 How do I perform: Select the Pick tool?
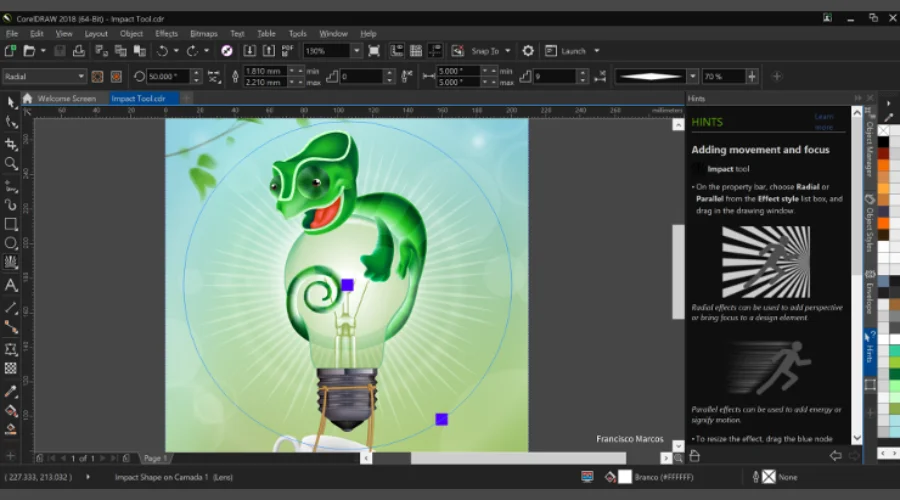11,103
